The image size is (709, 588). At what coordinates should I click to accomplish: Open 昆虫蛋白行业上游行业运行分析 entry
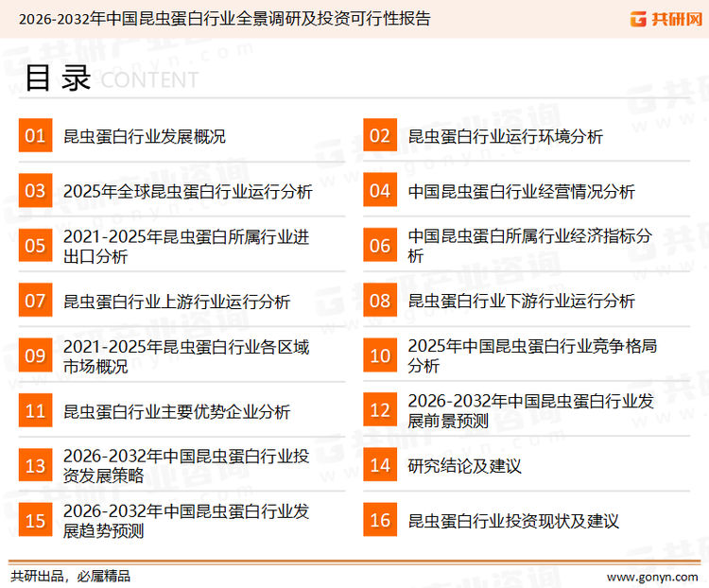click(176, 302)
